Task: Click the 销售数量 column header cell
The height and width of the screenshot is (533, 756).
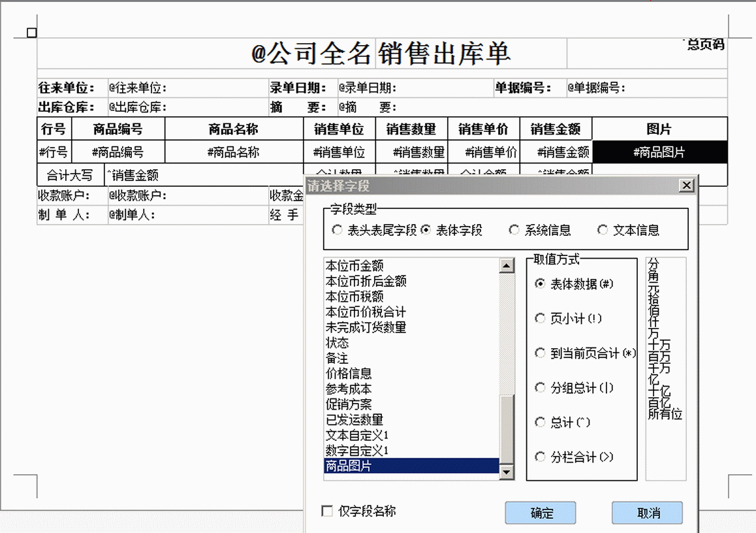Action: tap(411, 129)
